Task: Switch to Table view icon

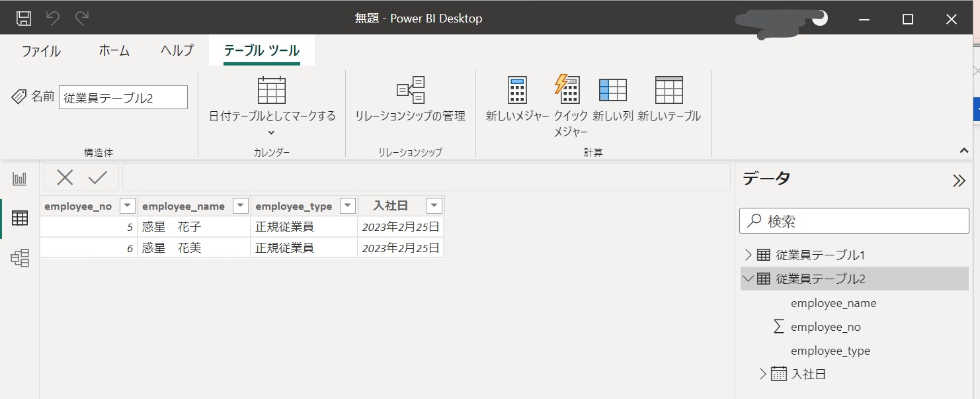Action: coord(20,218)
